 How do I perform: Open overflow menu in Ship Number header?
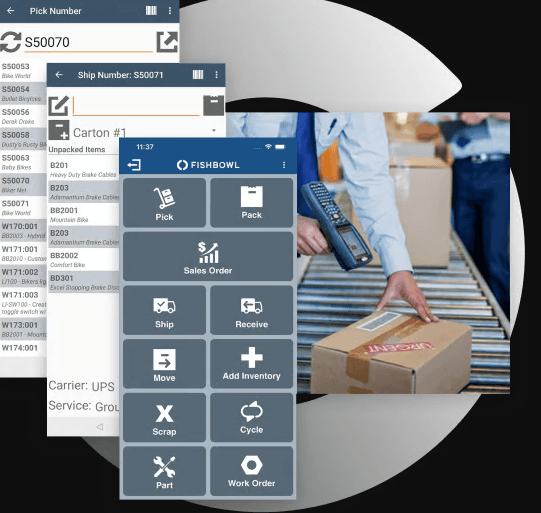pyautogui.click(x=216, y=75)
